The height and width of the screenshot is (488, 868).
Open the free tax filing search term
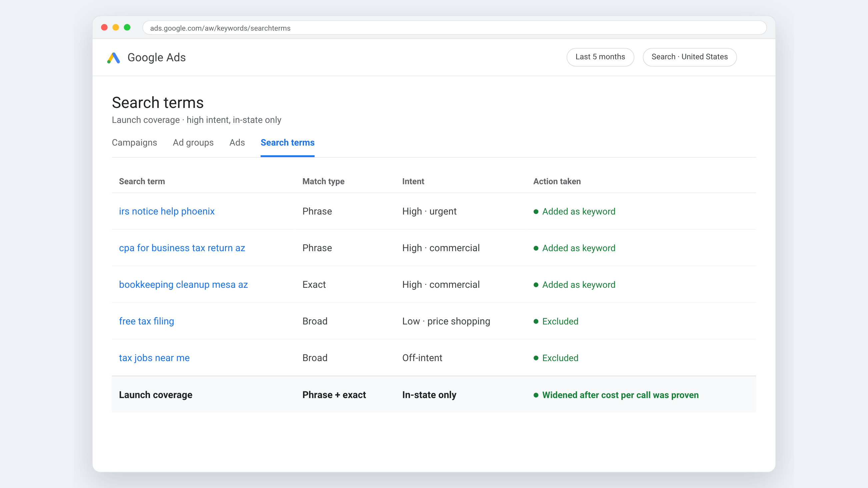tap(146, 321)
